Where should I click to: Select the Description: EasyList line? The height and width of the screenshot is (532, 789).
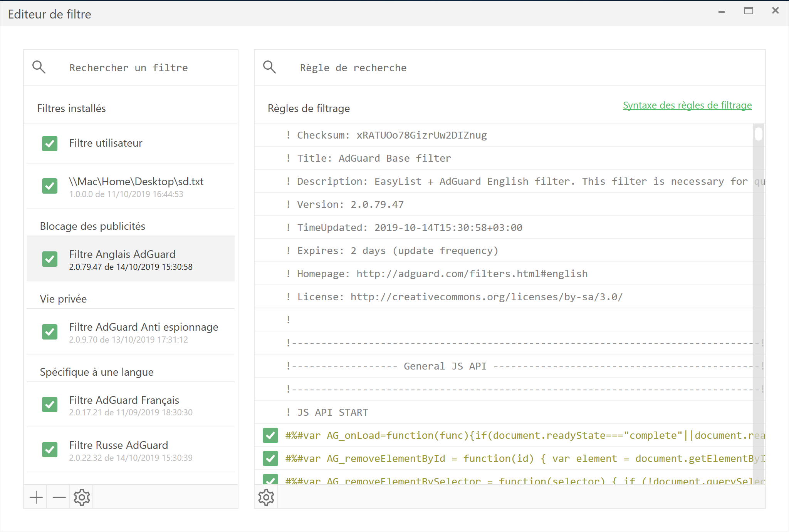pyautogui.click(x=504, y=181)
